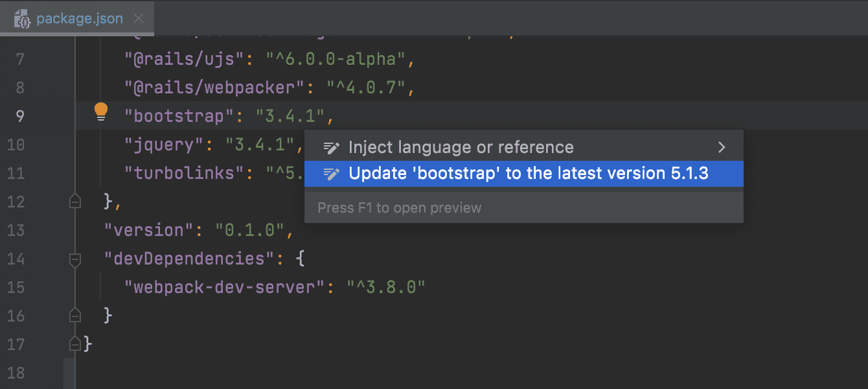This screenshot has height=389, width=868.
Task: Click line number 7 in the gutter
Action: pyautogui.click(x=19, y=60)
